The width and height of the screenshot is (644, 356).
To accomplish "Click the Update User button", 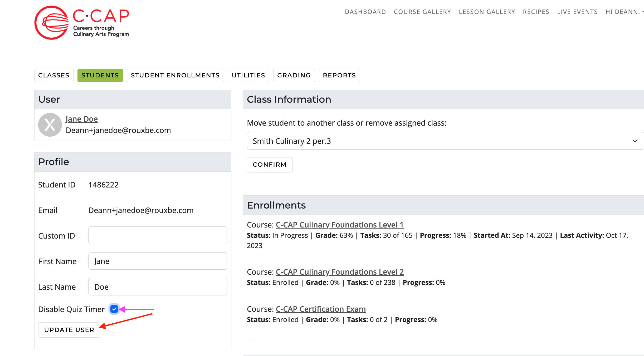I will (69, 330).
